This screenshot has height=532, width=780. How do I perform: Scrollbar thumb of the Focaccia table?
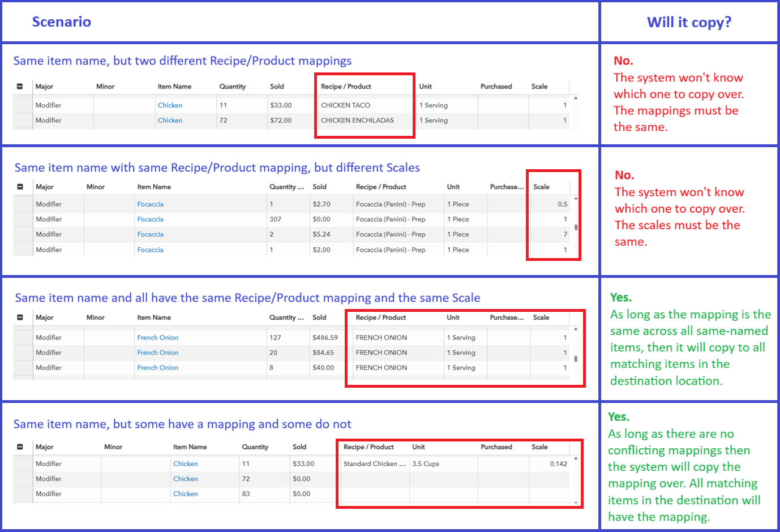pos(576,228)
